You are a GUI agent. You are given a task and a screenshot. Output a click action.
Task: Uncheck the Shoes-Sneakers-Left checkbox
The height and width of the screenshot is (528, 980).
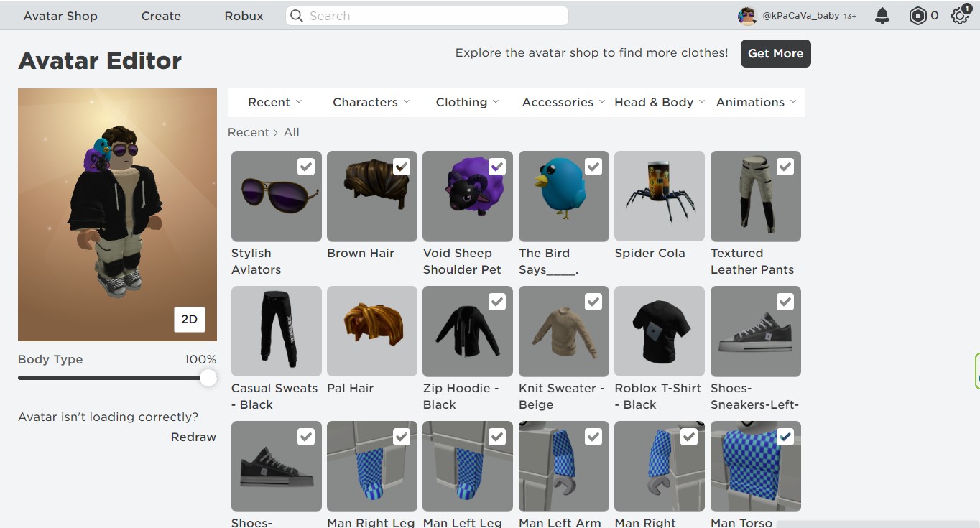(x=785, y=302)
